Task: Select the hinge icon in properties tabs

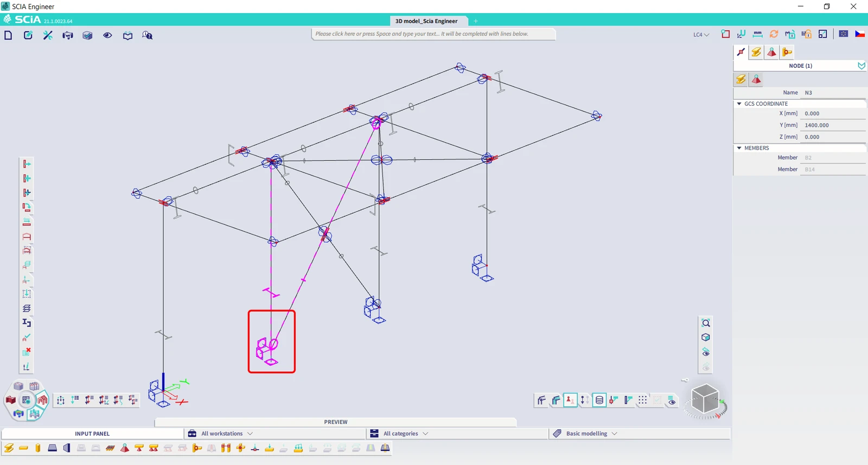Action: 787,52
